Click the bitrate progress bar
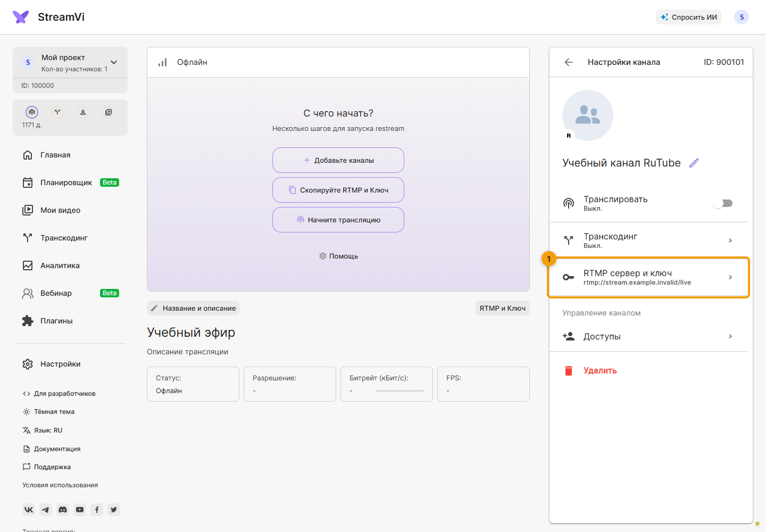 click(399, 391)
